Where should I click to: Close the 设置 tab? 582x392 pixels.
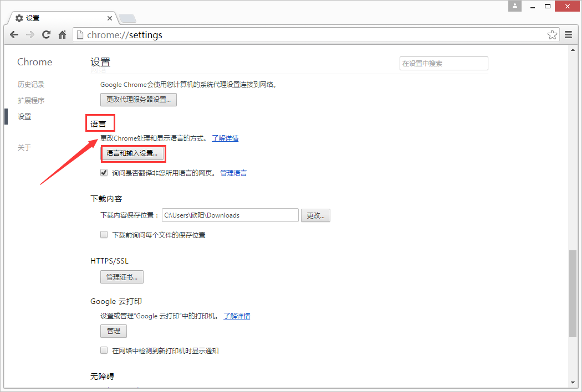tap(110, 18)
